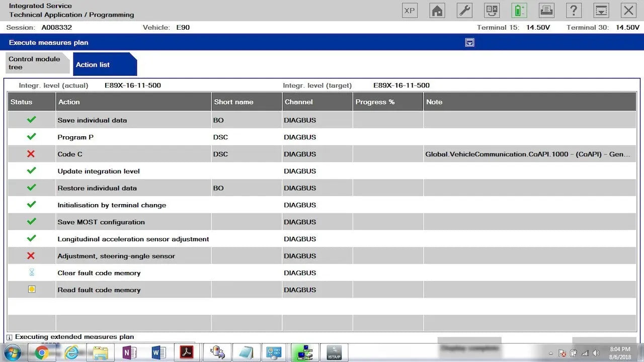The image size is (644, 362).
Task: Click the ISTA/P taskbar icon
Action: (x=334, y=352)
